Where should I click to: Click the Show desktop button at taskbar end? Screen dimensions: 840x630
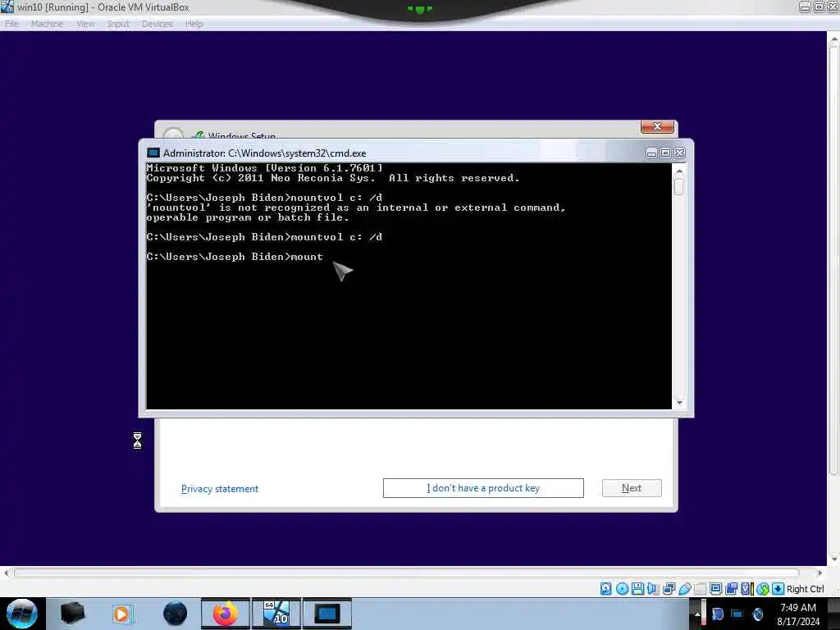pyautogui.click(x=836, y=614)
